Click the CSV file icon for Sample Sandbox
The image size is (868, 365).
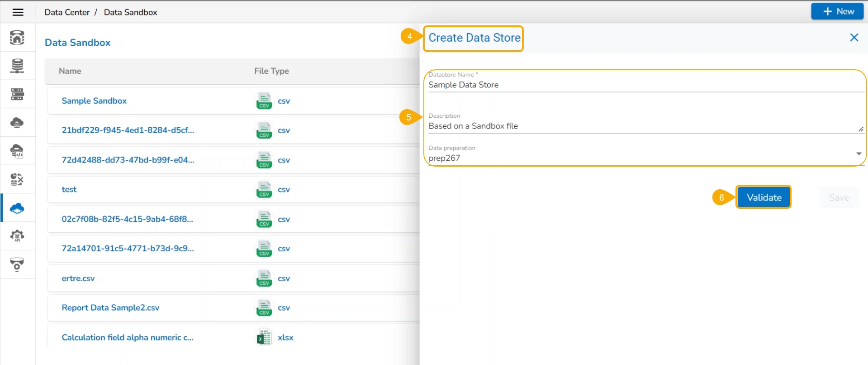[x=264, y=101]
